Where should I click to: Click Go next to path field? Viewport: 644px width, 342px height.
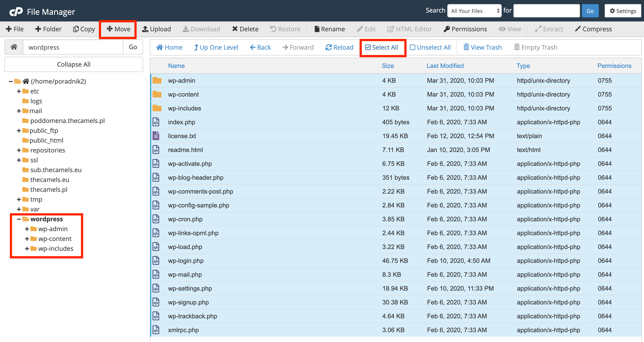(133, 47)
